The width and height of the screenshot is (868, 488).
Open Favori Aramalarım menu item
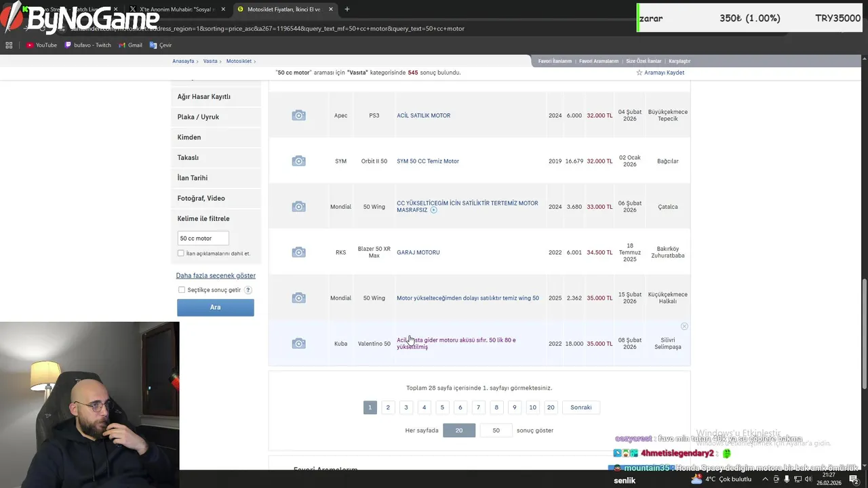coord(599,61)
